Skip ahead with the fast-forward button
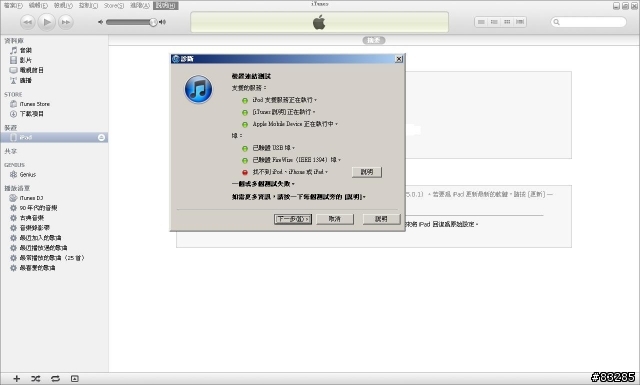The width and height of the screenshot is (640, 385). click(66, 22)
